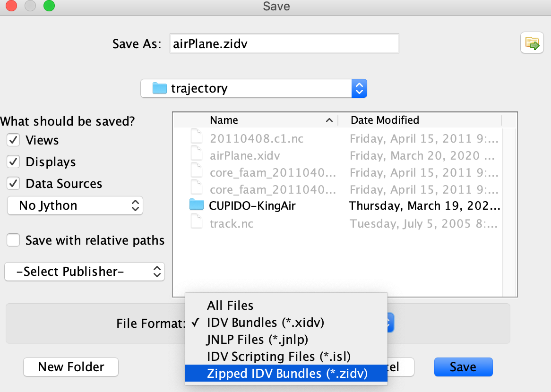551x392 pixels.
Task: Create a New Folder
Action: click(71, 367)
